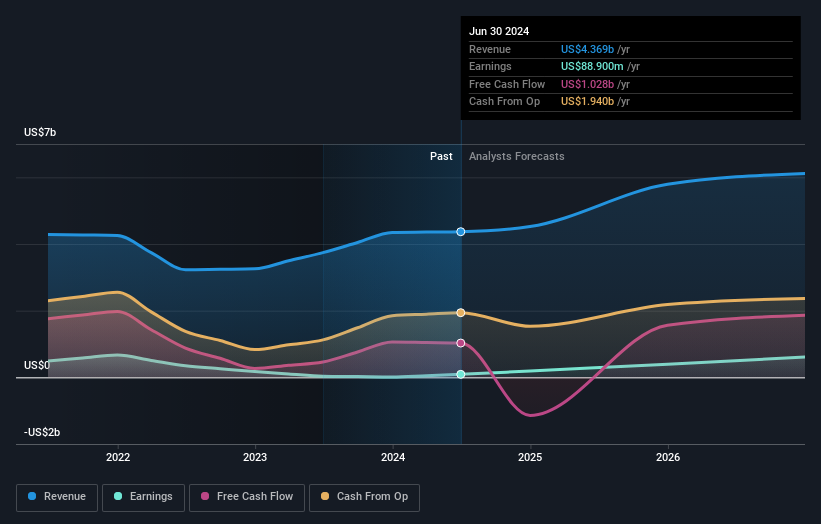Toggle the Earnings legend button
The width and height of the screenshot is (821, 524).
point(143,497)
